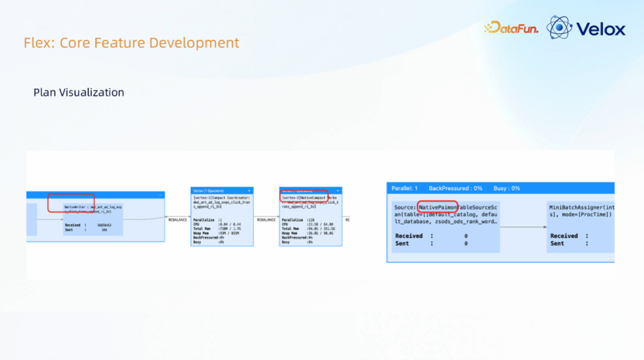Click 'Parallelism :1' in Compact Coordinator vertex
Screen dimensions: 644x360
click(208, 220)
